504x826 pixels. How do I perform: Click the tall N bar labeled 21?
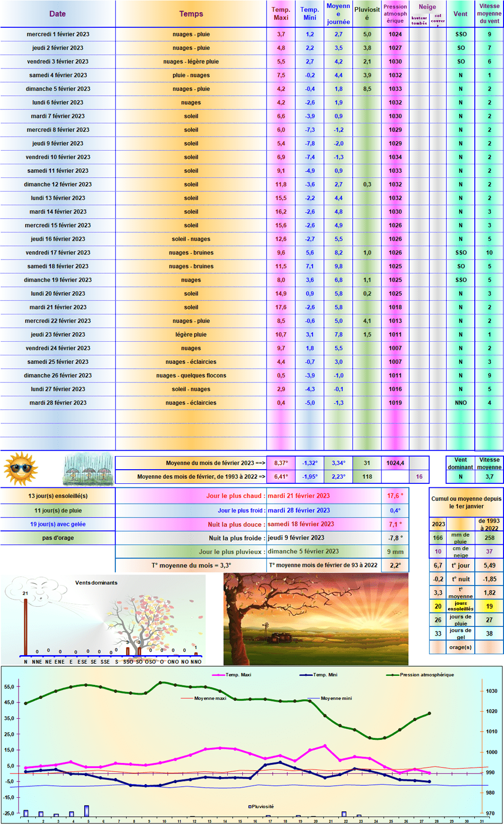pyautogui.click(x=25, y=626)
